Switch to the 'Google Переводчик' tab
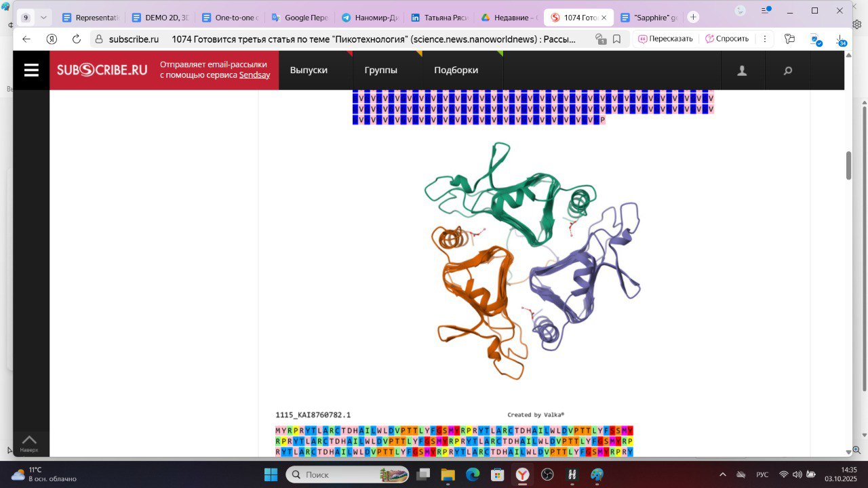This screenshot has height=488, width=868. coord(299,18)
